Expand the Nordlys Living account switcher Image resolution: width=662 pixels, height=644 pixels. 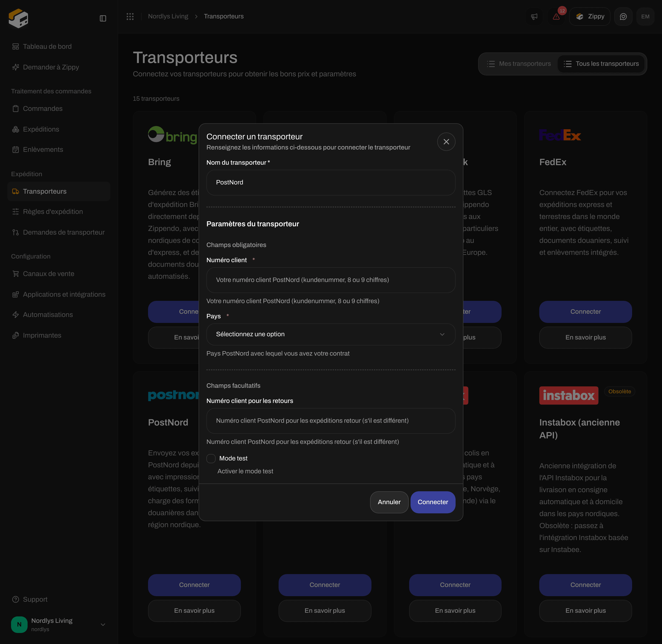click(59, 624)
